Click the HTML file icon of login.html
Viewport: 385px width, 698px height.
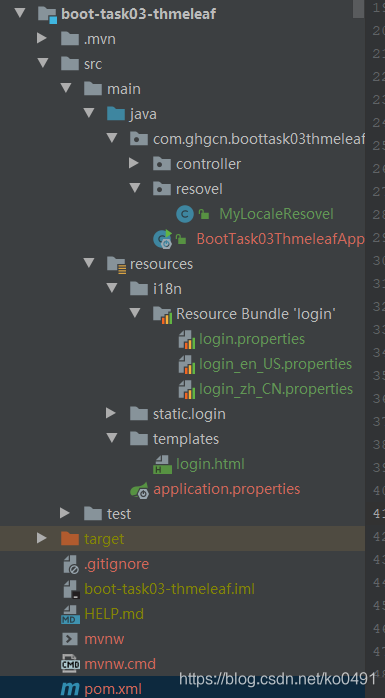point(162,464)
